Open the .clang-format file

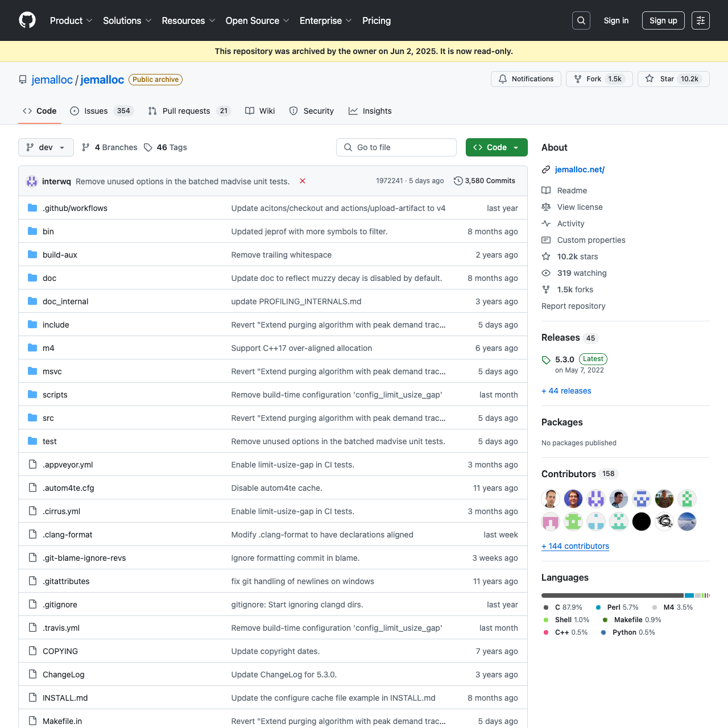67,535
